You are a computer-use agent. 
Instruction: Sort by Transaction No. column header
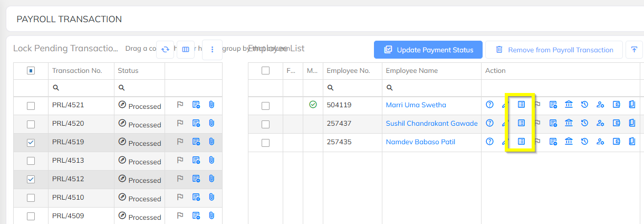(x=76, y=70)
